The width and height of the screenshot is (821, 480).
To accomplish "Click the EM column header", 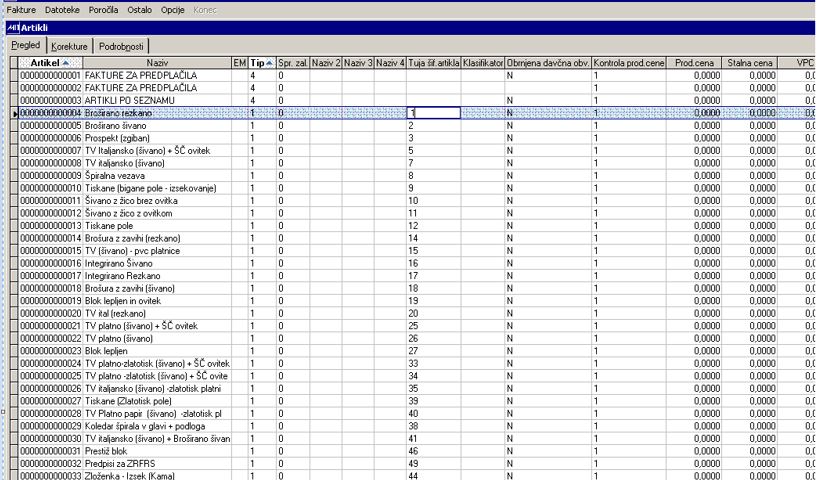I will pos(240,63).
